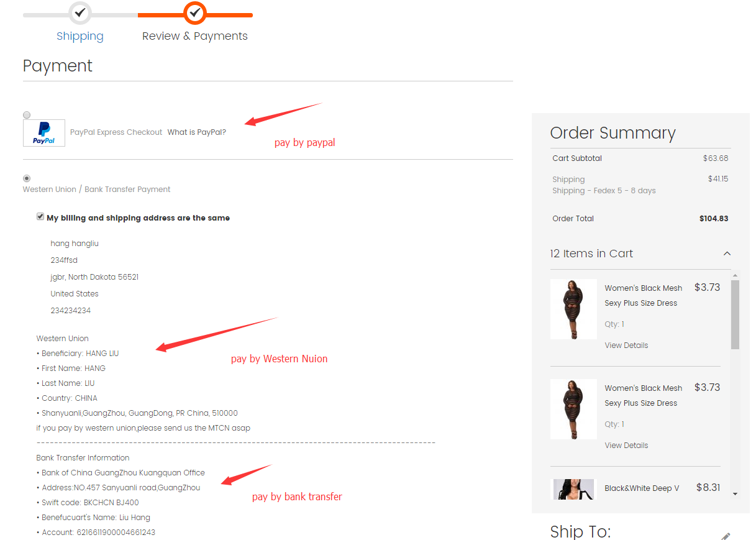Viewport: 756px width, 540px height.
Task: Click the Last Name: LIU line
Action: tap(65, 383)
